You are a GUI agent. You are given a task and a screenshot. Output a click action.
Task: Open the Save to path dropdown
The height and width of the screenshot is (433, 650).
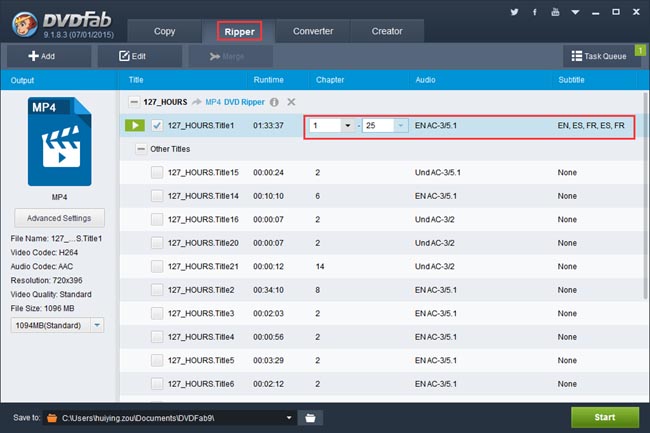click(x=289, y=418)
